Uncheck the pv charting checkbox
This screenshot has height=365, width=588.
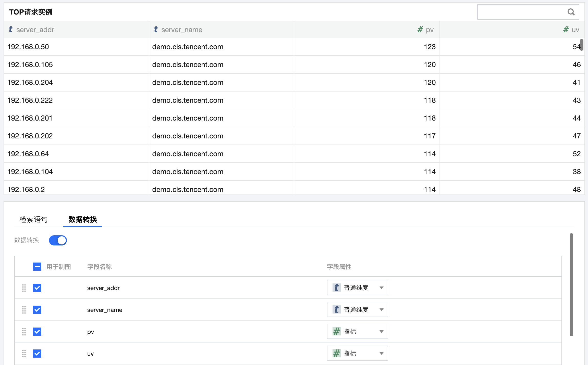37,332
